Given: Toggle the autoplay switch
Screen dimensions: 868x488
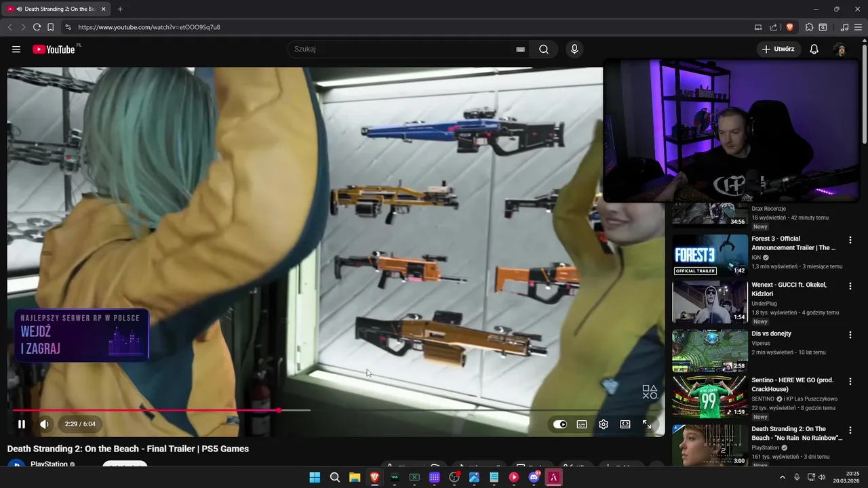Looking at the screenshot, I should tap(560, 424).
